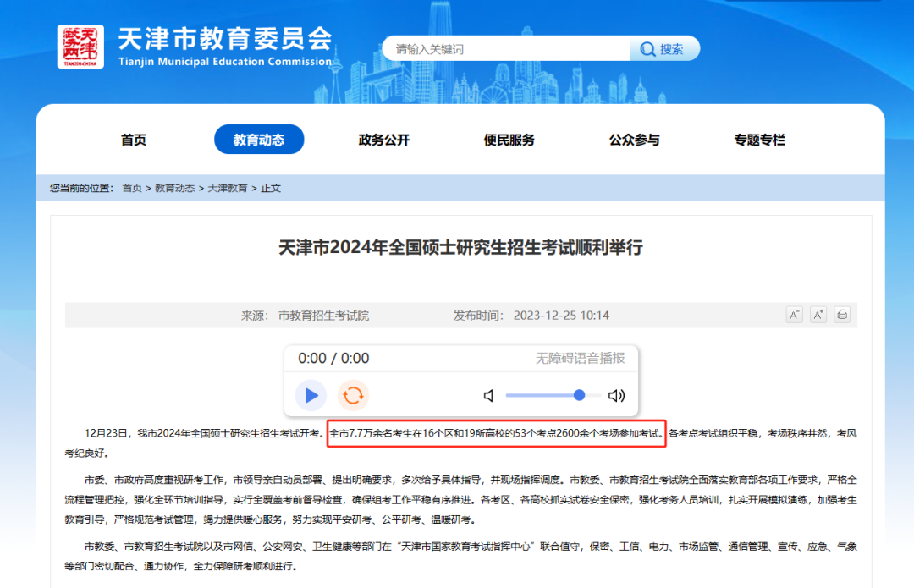
Task: Focus the 请输入关键词 search field
Action: 506,49
